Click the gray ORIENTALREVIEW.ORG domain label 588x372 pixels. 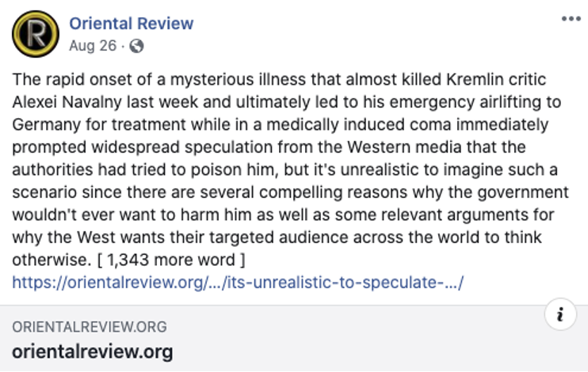tap(90, 327)
